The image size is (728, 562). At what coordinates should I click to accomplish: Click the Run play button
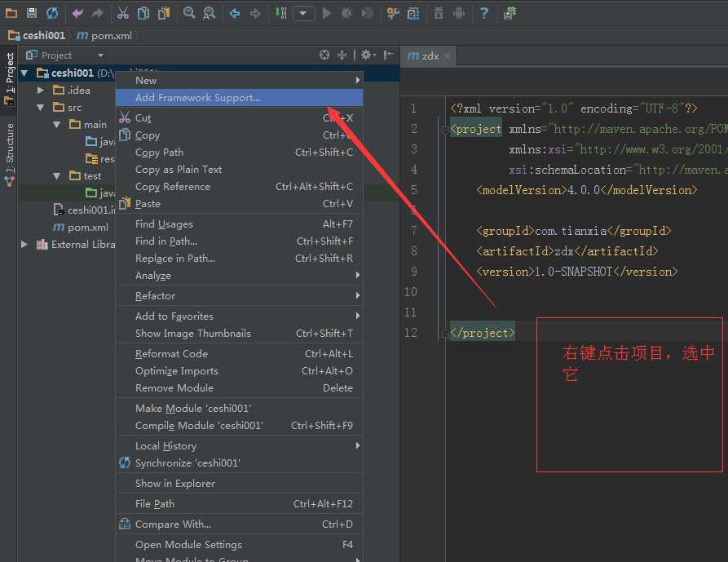326,14
